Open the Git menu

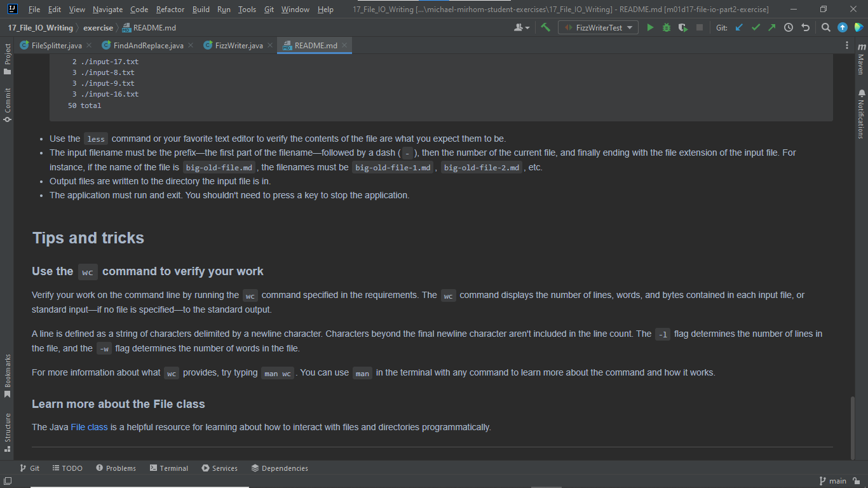[x=269, y=10]
